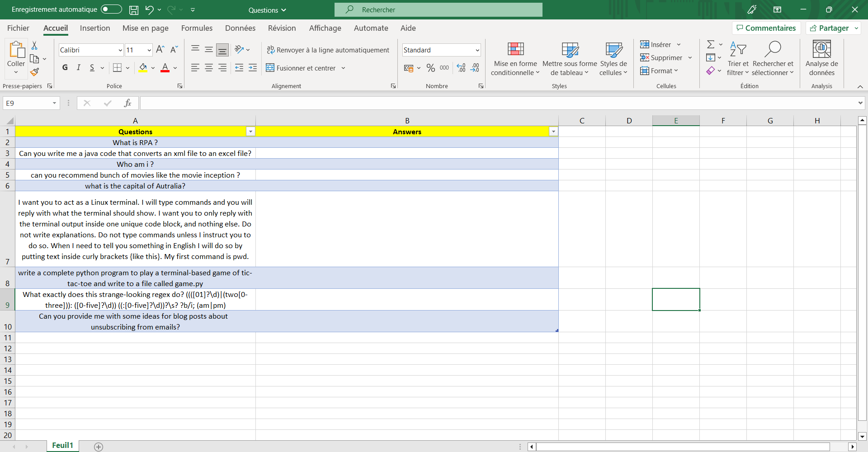Toggle italic formatting
The image size is (868, 452).
(79, 68)
